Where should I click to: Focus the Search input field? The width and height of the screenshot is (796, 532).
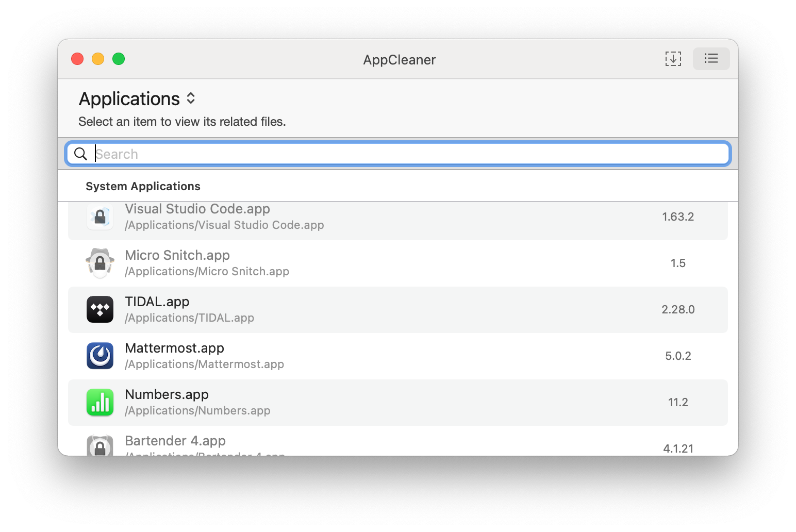tap(407, 154)
